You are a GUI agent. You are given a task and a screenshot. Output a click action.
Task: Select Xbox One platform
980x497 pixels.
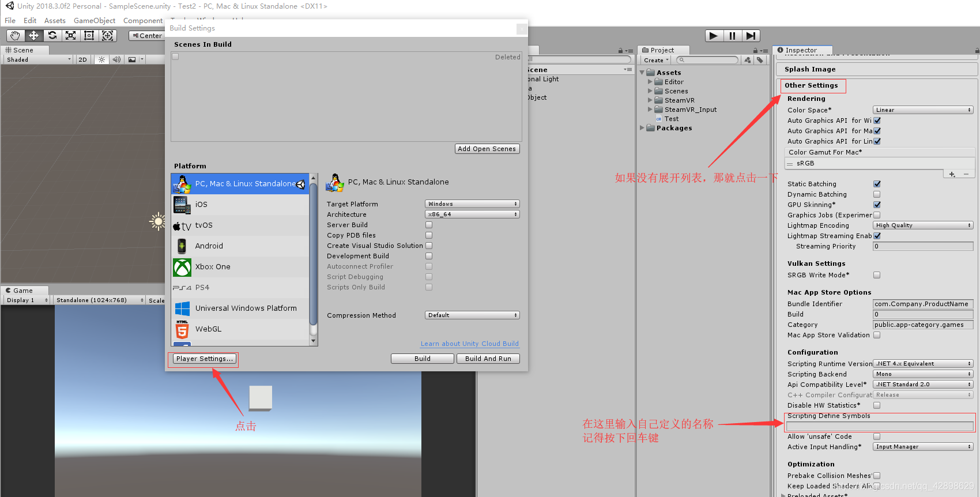240,267
